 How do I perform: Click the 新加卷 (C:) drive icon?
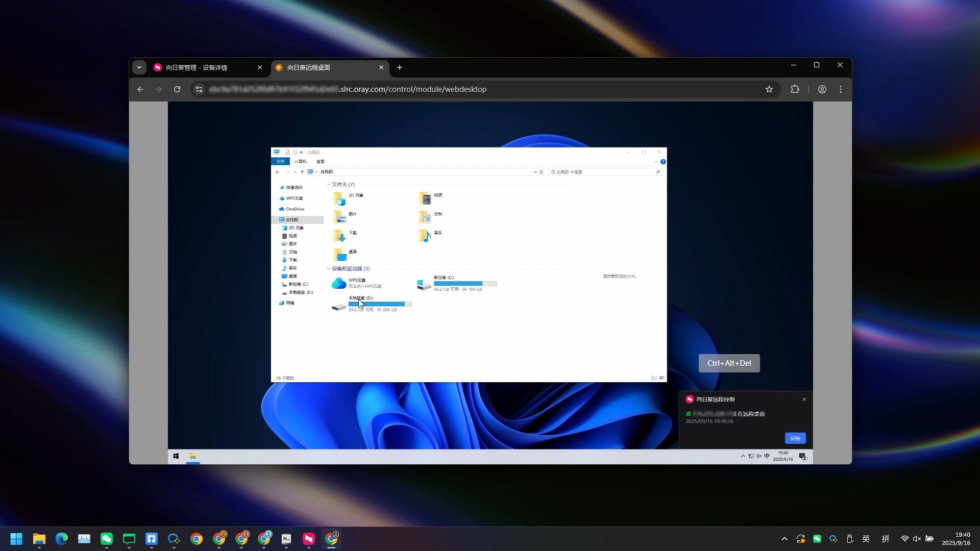pos(424,284)
